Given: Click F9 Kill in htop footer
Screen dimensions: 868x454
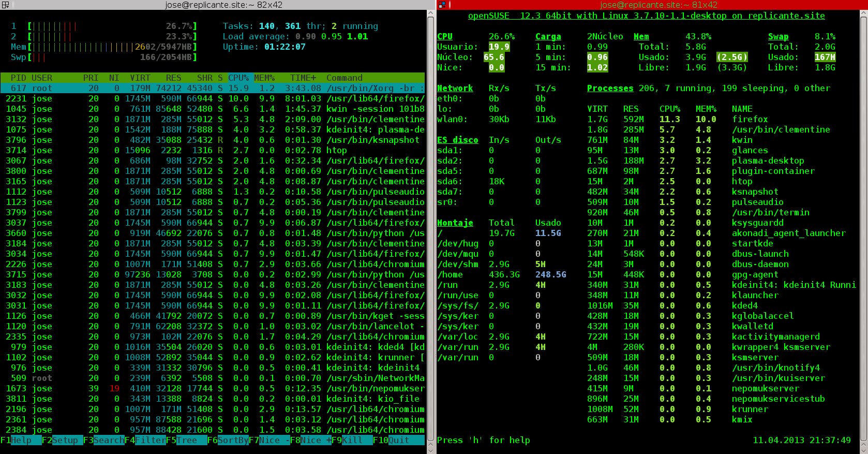Looking at the screenshot, I should [352, 440].
